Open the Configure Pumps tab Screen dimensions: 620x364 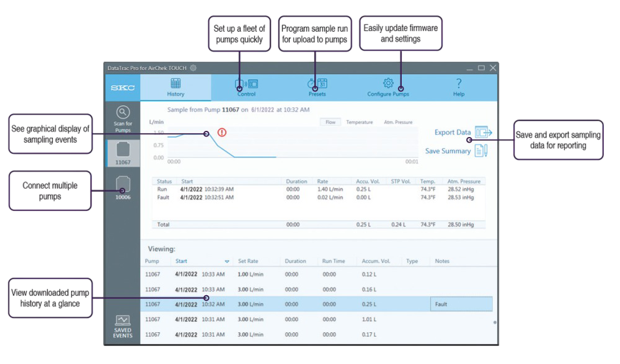click(388, 87)
